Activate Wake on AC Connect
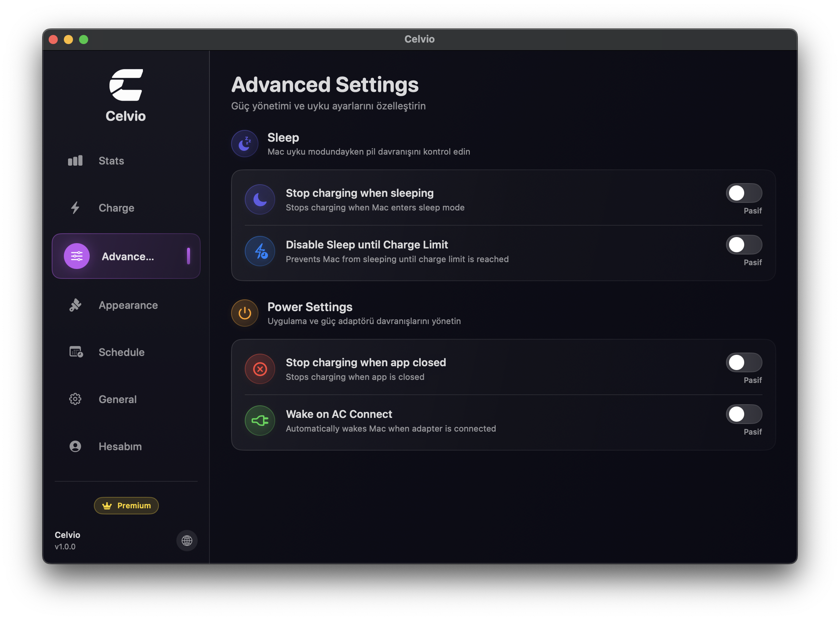Screen dimensions: 840x620 tap(744, 414)
